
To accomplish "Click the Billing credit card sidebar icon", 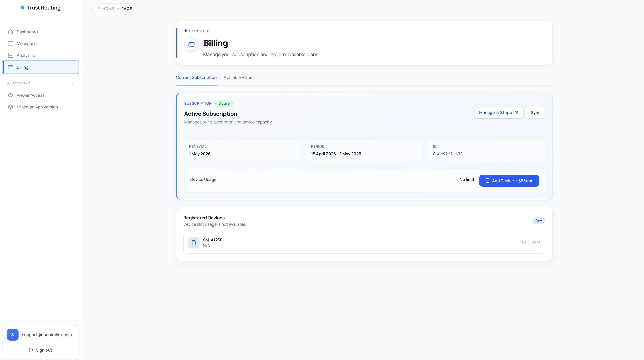I will (x=11, y=67).
